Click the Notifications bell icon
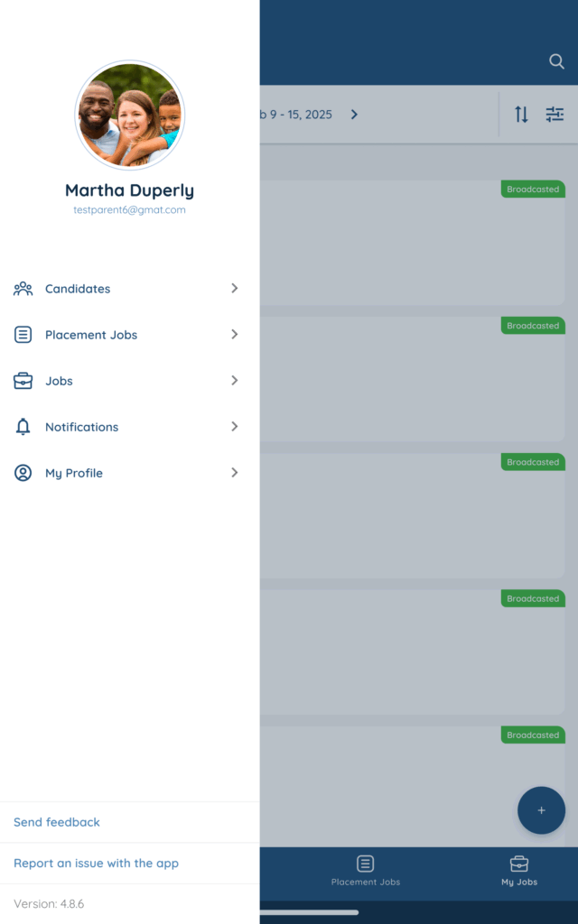Viewport: 578px width, 924px height. (23, 427)
